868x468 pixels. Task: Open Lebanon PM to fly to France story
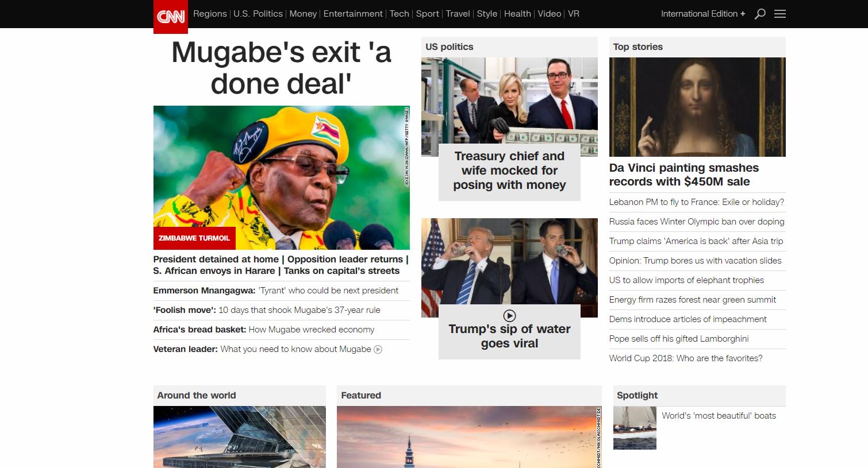pos(697,202)
